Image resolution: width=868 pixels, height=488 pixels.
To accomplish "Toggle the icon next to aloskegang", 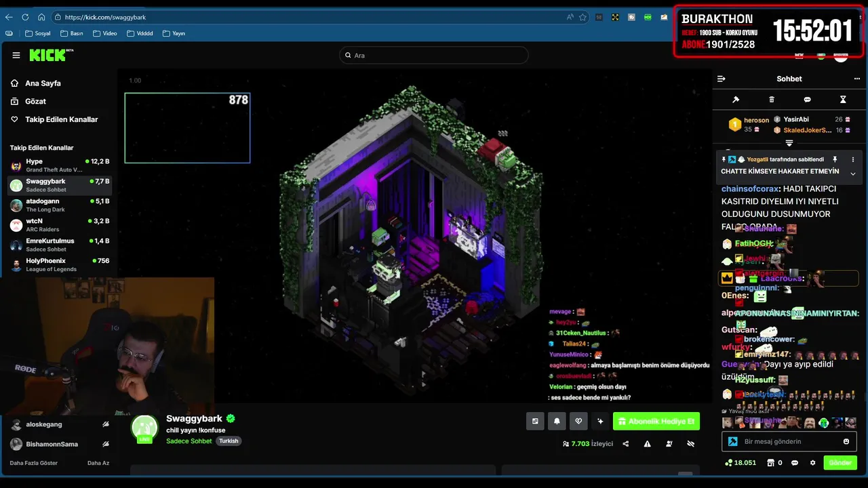I will point(105,424).
